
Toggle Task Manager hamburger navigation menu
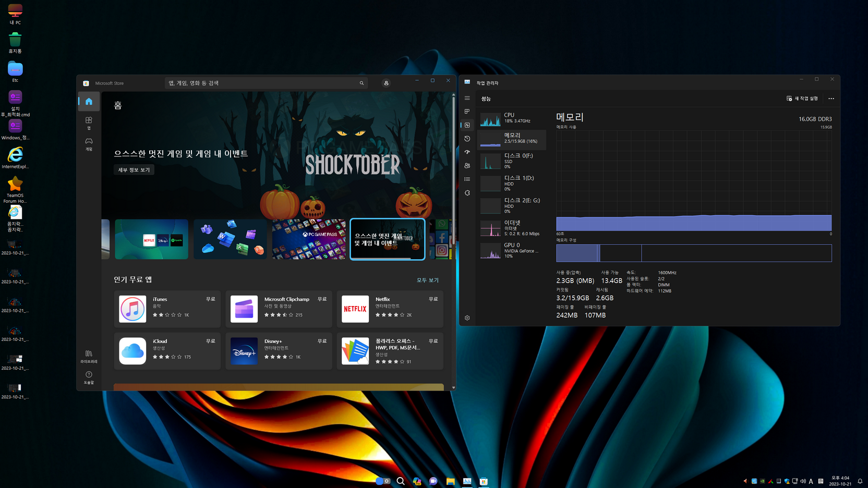point(467,98)
